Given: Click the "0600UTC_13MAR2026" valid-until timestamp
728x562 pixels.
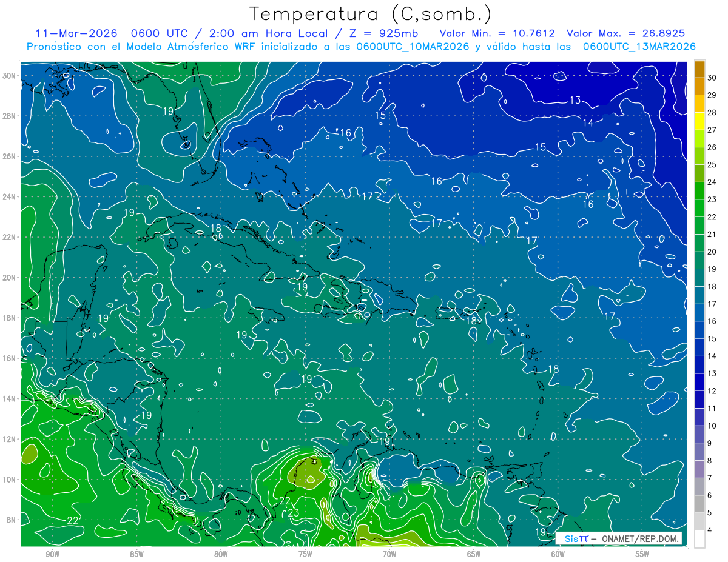Looking at the screenshot, I should point(639,47).
